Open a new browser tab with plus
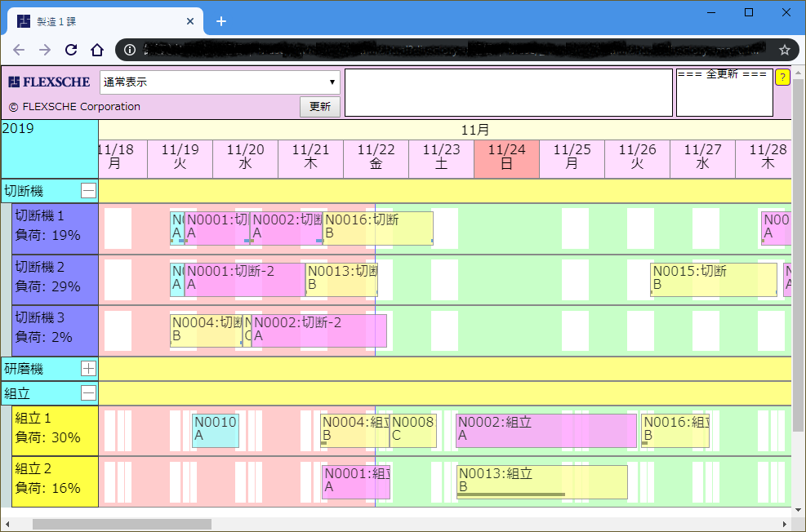This screenshot has width=806, height=532. [x=220, y=21]
